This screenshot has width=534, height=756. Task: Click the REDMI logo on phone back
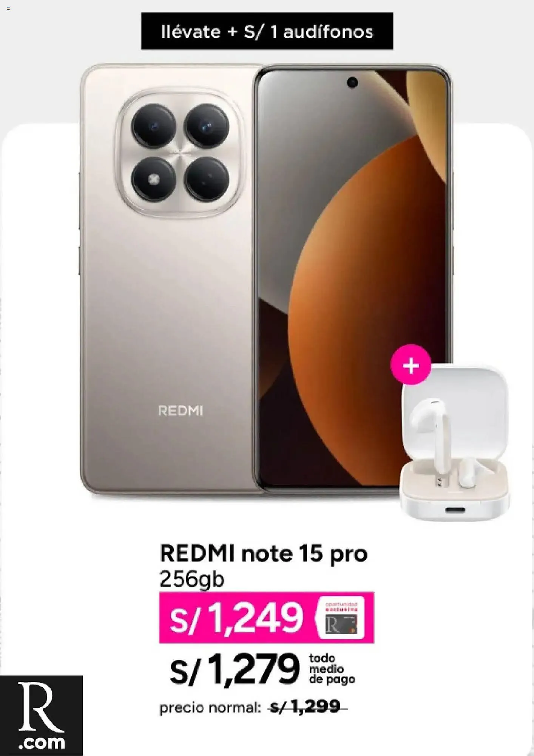(181, 411)
